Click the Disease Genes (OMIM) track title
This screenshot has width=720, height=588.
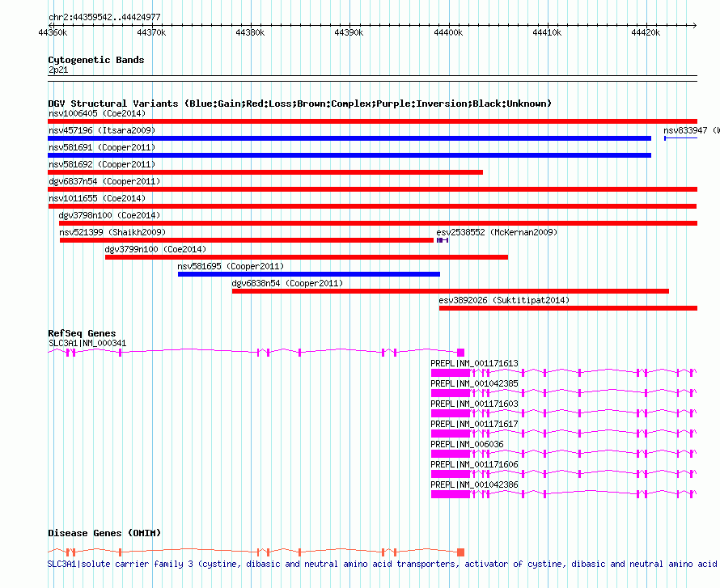(104, 533)
